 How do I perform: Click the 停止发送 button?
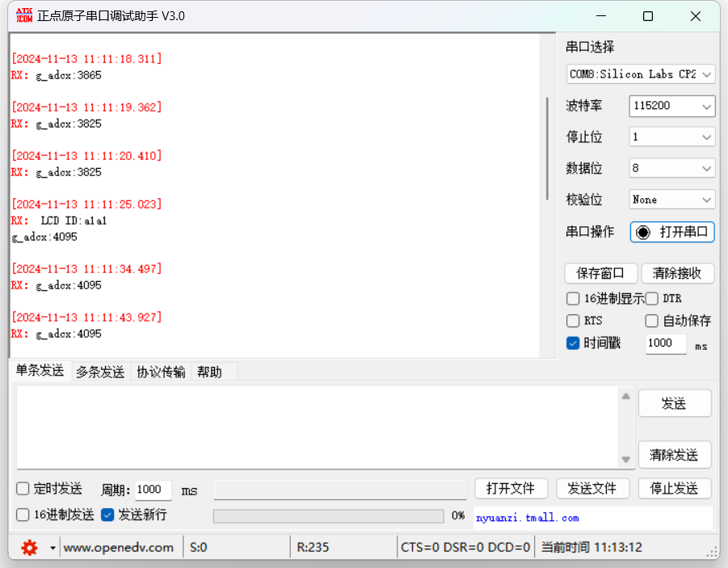coord(675,489)
